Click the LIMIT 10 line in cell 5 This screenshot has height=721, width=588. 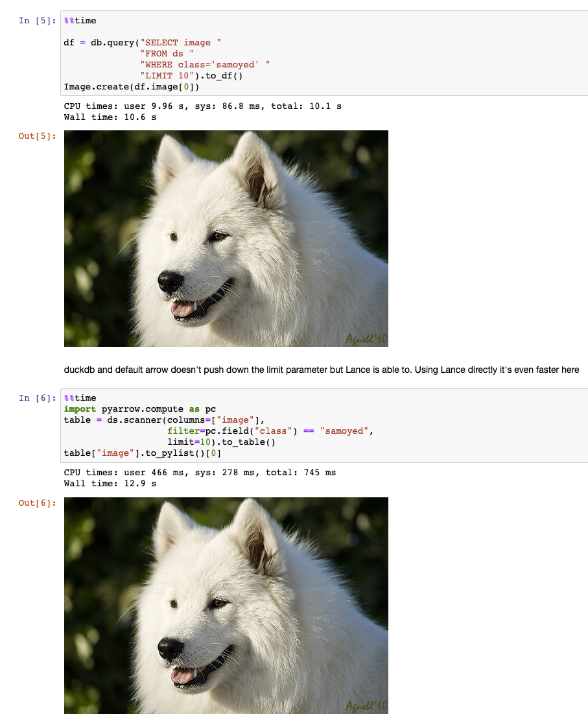(x=191, y=76)
